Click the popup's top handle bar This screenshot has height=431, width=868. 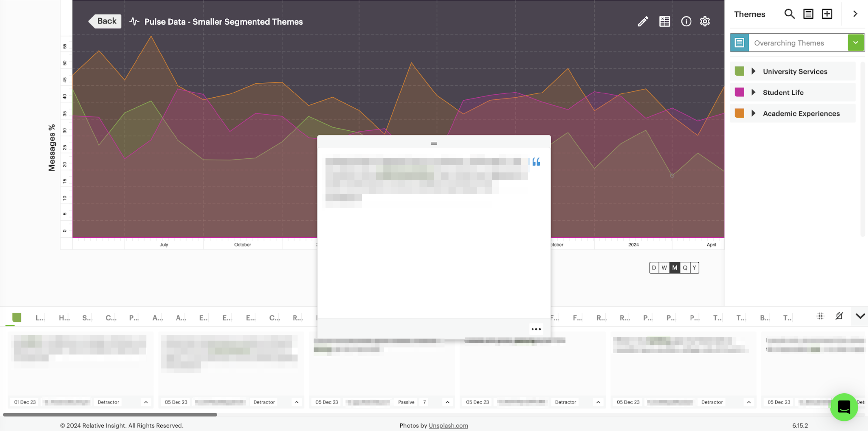[434, 143]
